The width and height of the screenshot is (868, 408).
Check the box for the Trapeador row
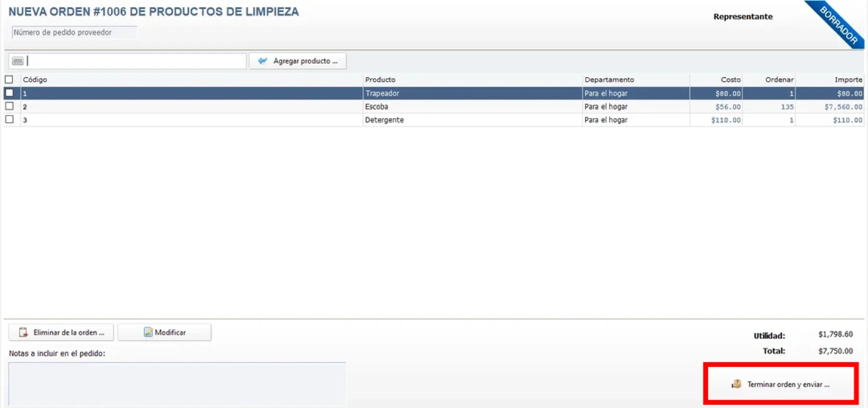pyautogui.click(x=9, y=93)
